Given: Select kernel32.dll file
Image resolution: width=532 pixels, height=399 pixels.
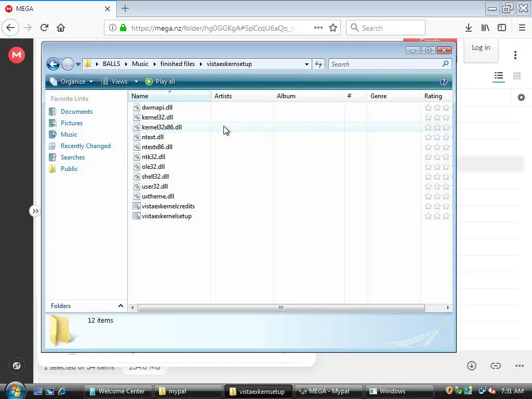Looking at the screenshot, I should (157, 117).
